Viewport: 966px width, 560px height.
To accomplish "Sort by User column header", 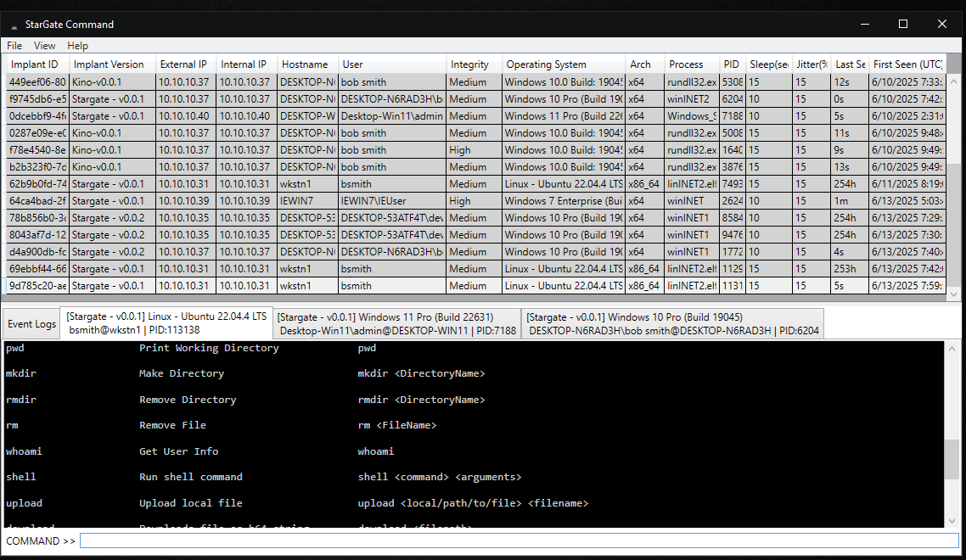I will click(x=392, y=64).
